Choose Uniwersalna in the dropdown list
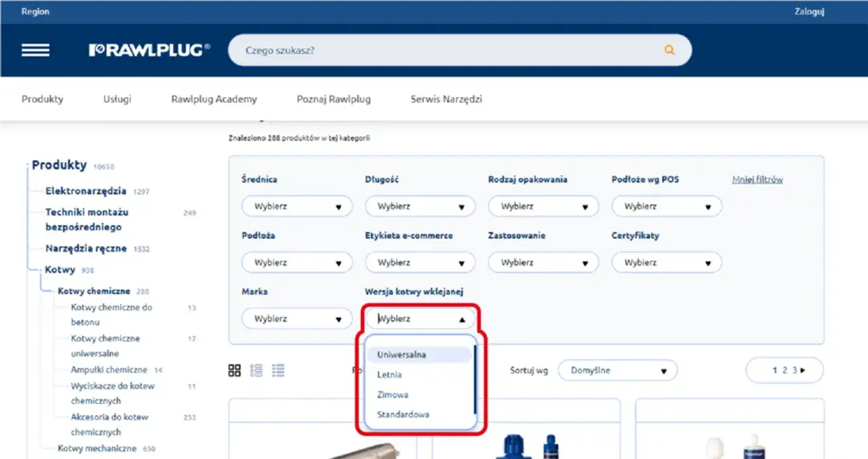Image resolution: width=868 pixels, height=459 pixels. pos(401,355)
